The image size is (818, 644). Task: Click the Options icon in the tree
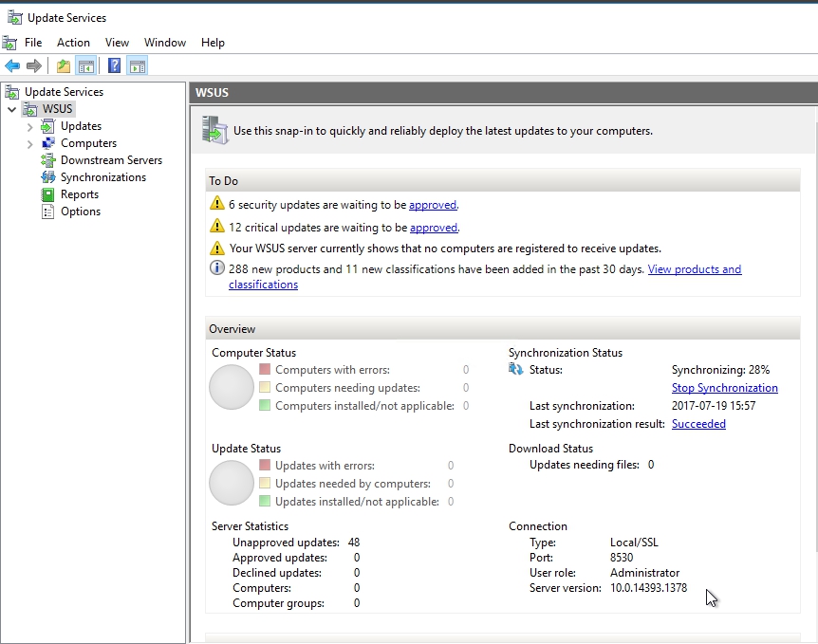click(x=48, y=212)
